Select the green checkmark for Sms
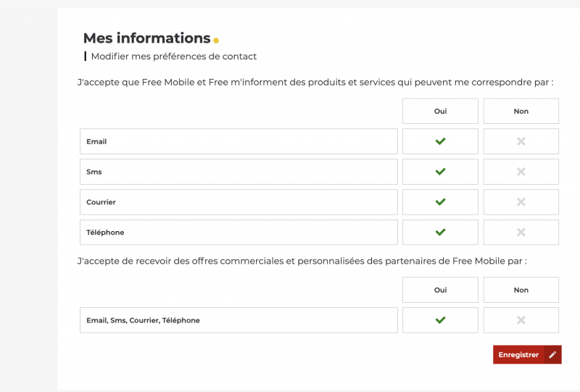The width and height of the screenshot is (580, 392). tap(440, 172)
